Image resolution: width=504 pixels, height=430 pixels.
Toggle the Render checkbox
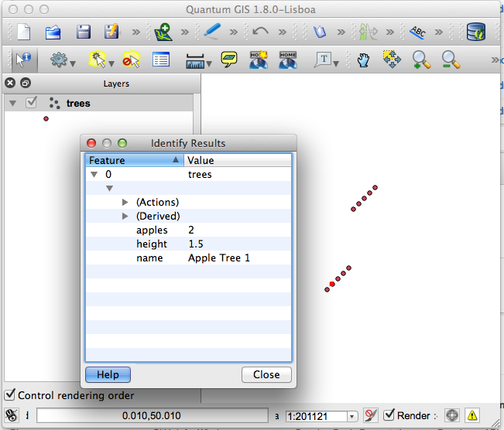tap(389, 415)
